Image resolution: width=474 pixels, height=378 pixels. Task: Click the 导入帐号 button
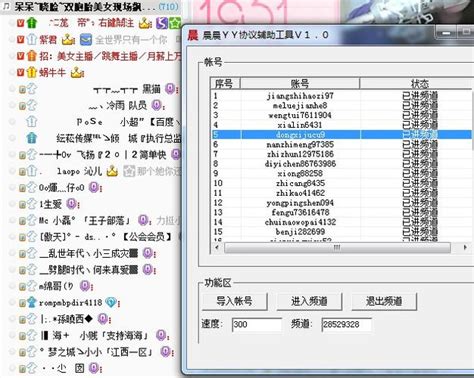(234, 301)
